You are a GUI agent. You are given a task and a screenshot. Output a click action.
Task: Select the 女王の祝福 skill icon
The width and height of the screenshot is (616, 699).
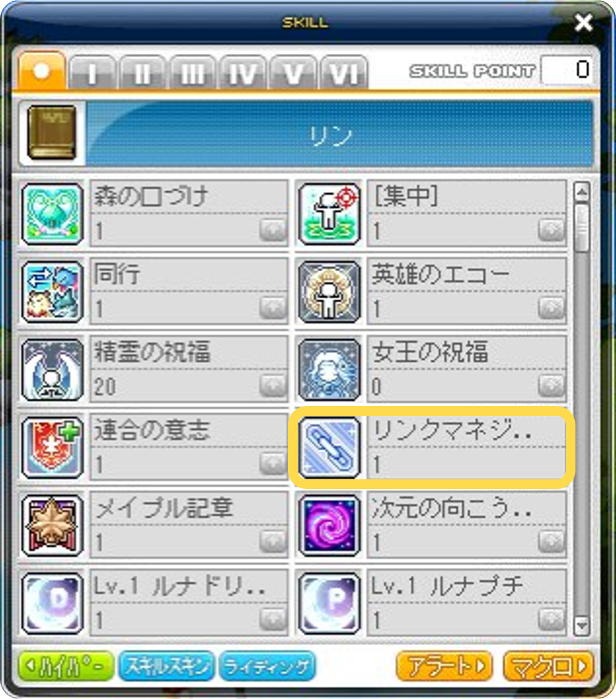[x=329, y=370]
